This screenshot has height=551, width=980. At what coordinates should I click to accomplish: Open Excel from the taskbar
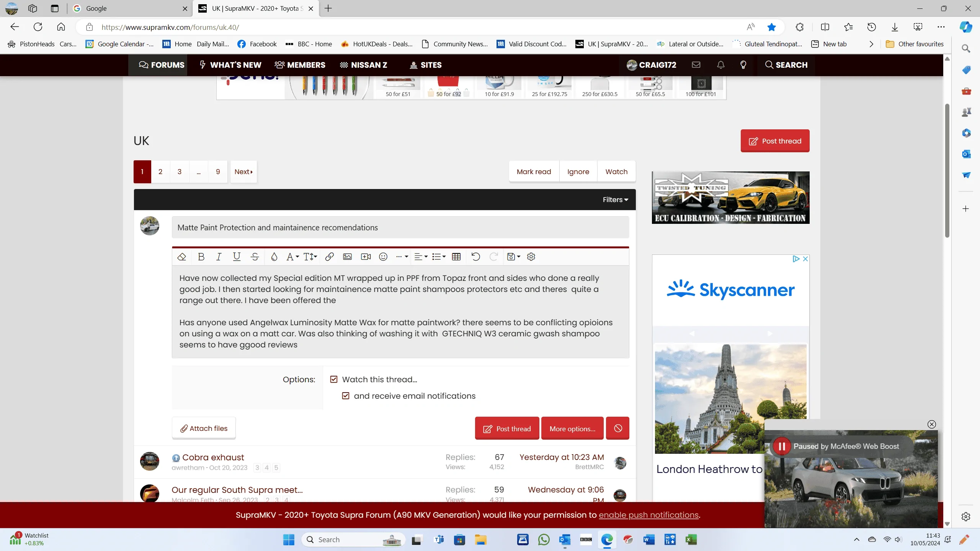click(691, 540)
